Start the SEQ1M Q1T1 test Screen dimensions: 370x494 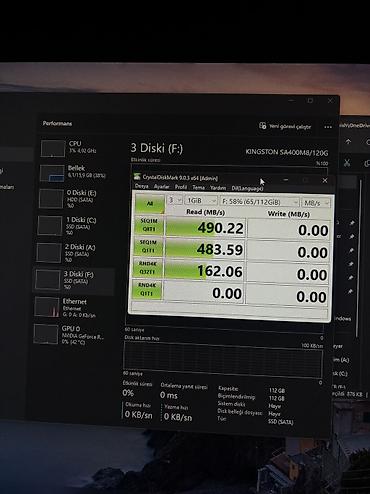point(148,246)
